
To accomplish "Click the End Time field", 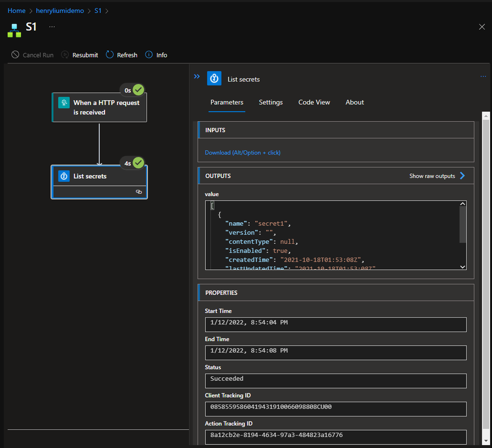I will pos(335,352).
